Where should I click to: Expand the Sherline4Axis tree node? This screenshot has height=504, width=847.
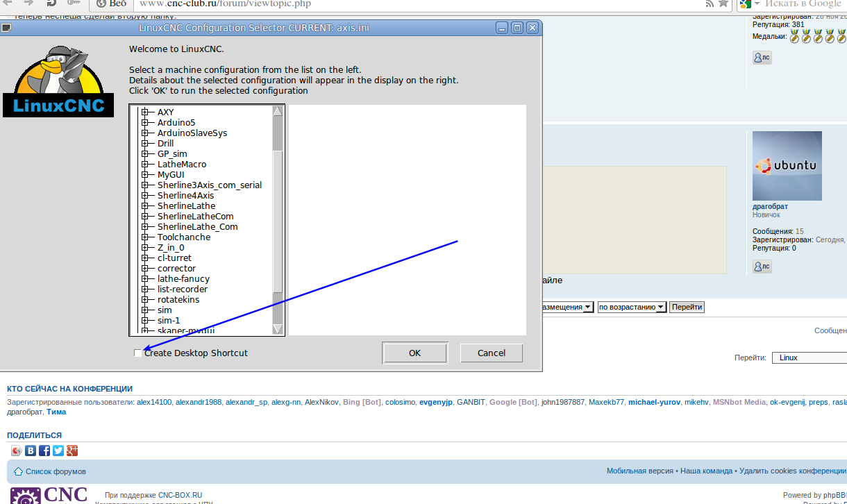[x=145, y=195]
